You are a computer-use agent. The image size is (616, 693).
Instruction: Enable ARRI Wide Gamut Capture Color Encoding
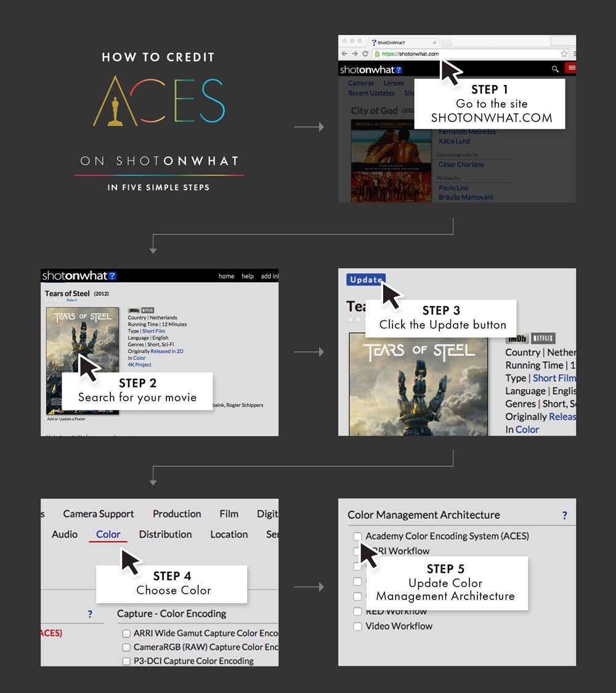126,633
